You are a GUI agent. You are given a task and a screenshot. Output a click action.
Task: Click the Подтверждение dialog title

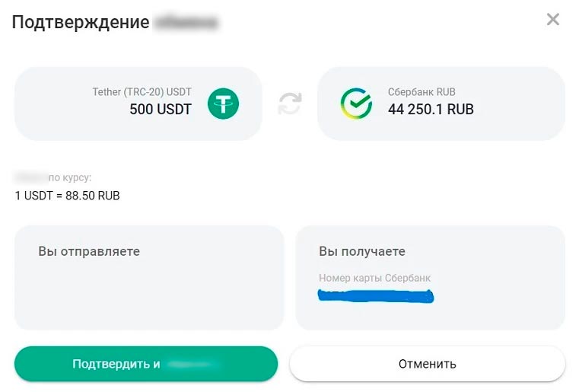tap(80, 22)
